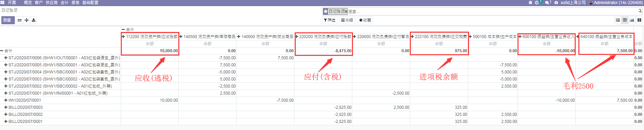The height and width of the screenshot is (130, 644).
Task: Open the 收藏 favorites dropdown
Action: [x=365, y=20]
